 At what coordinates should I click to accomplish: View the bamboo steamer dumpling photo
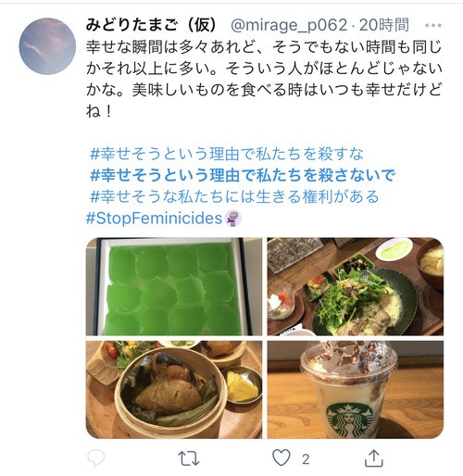(x=174, y=389)
